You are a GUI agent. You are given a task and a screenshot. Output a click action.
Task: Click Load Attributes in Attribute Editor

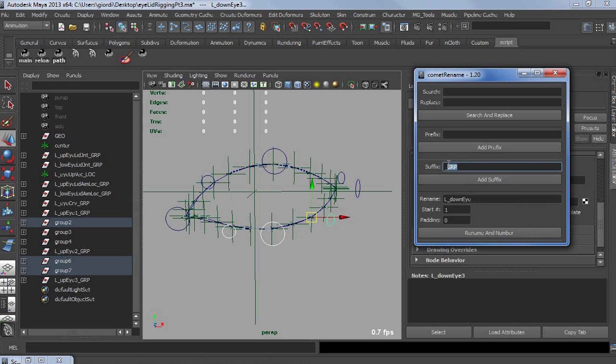[507, 332]
